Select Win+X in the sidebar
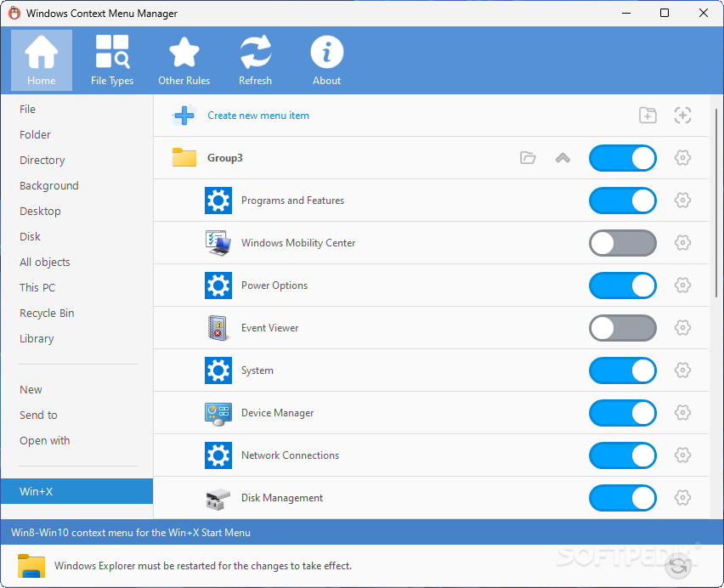This screenshot has height=588, width=724. coord(76,491)
